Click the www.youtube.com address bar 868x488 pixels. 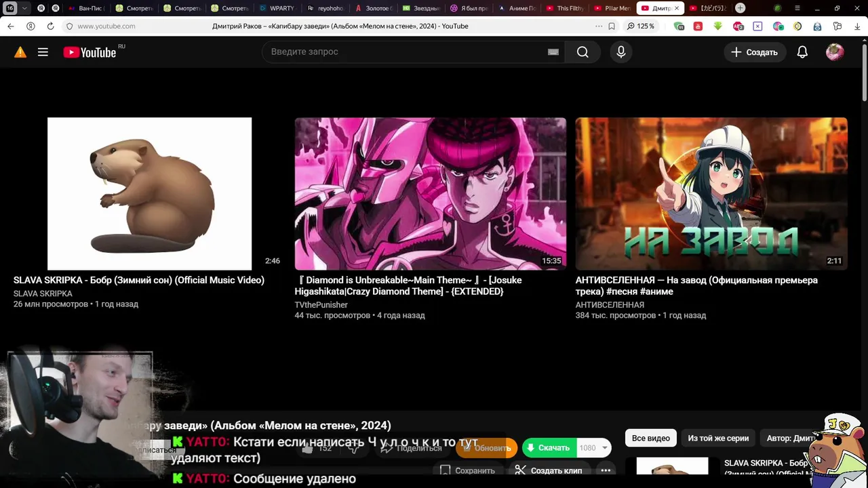click(x=106, y=26)
